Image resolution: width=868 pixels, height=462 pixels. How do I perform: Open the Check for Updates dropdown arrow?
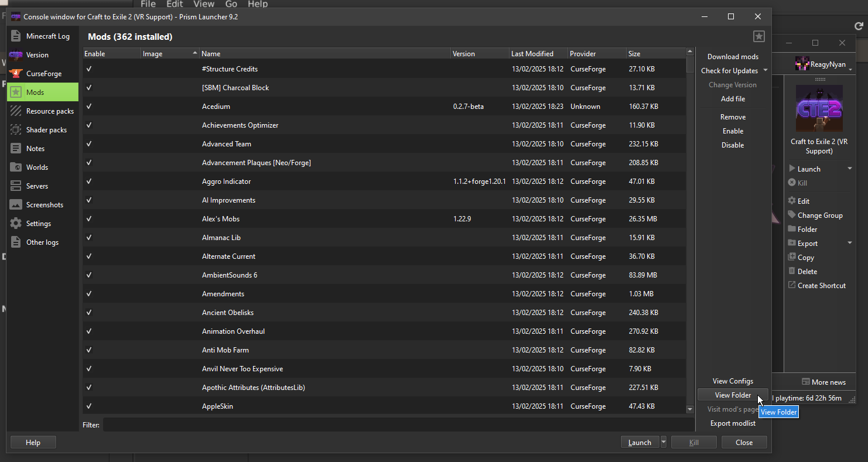(765, 71)
